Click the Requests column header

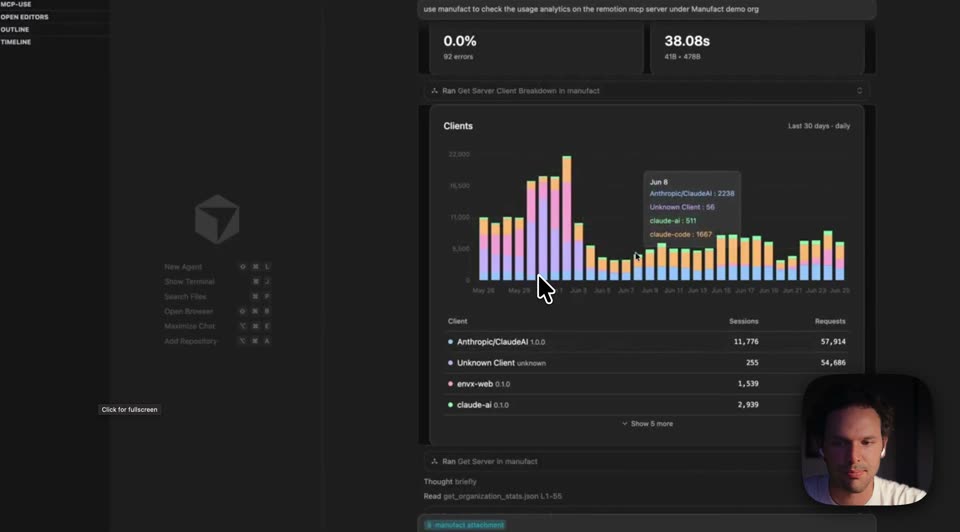click(x=830, y=321)
